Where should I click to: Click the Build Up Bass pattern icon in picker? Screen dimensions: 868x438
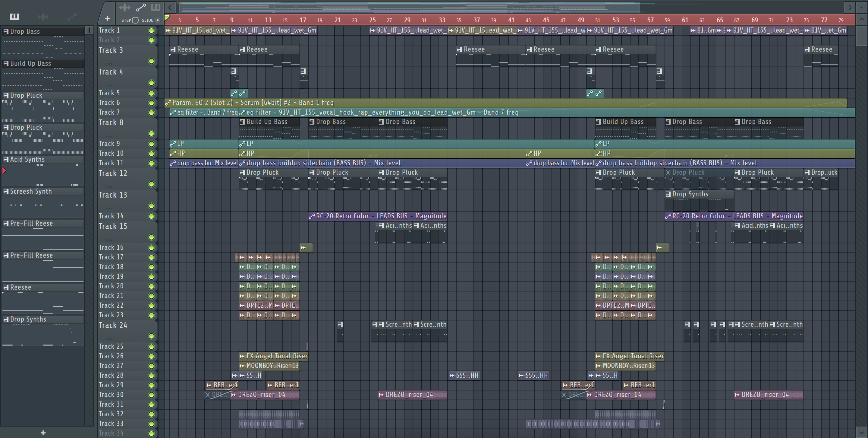[x=6, y=63]
